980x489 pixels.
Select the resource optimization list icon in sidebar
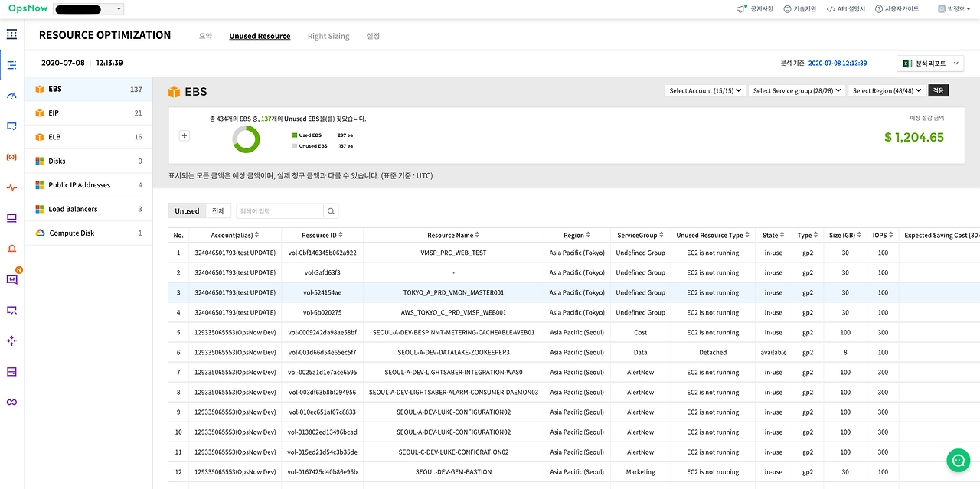click(x=11, y=65)
